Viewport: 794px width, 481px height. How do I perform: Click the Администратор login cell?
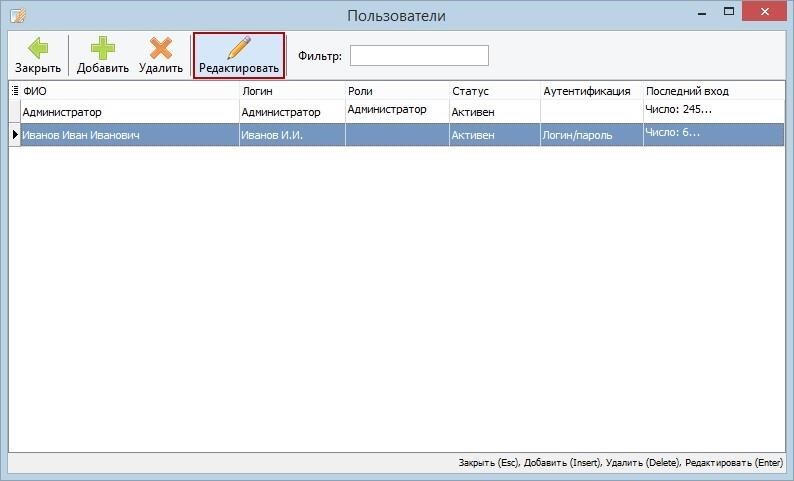point(292,112)
